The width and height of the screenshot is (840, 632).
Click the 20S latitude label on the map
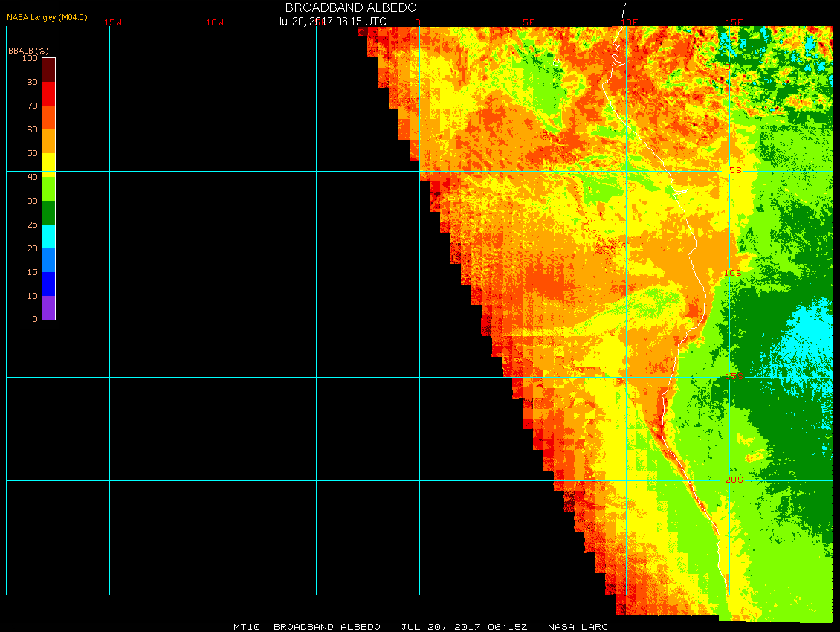[x=733, y=480]
